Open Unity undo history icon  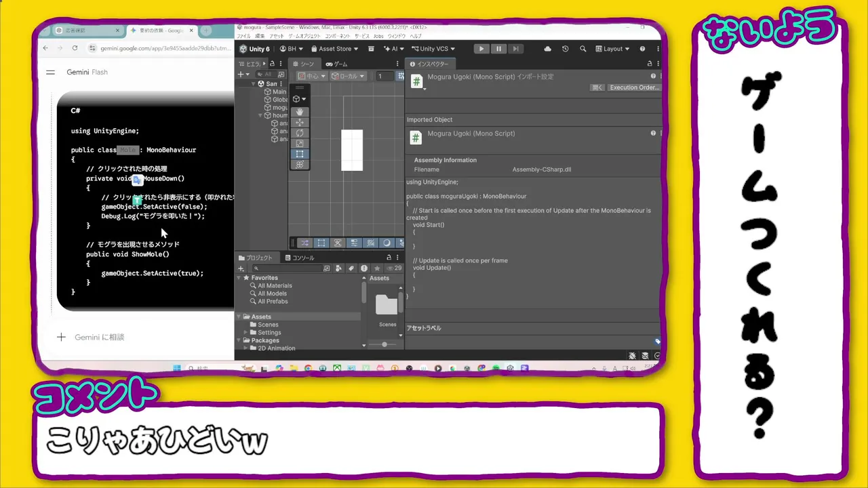click(x=566, y=49)
